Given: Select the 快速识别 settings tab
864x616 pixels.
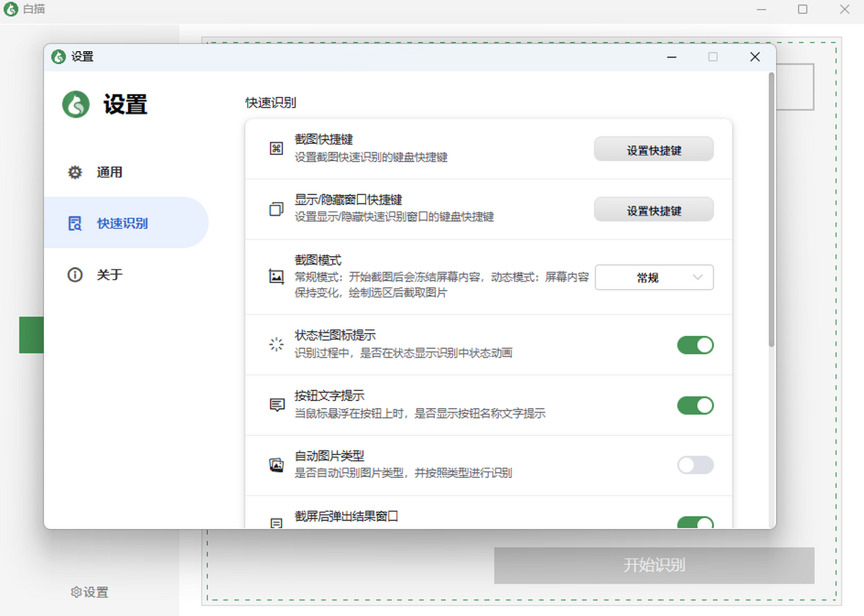Looking at the screenshot, I should tap(126, 223).
